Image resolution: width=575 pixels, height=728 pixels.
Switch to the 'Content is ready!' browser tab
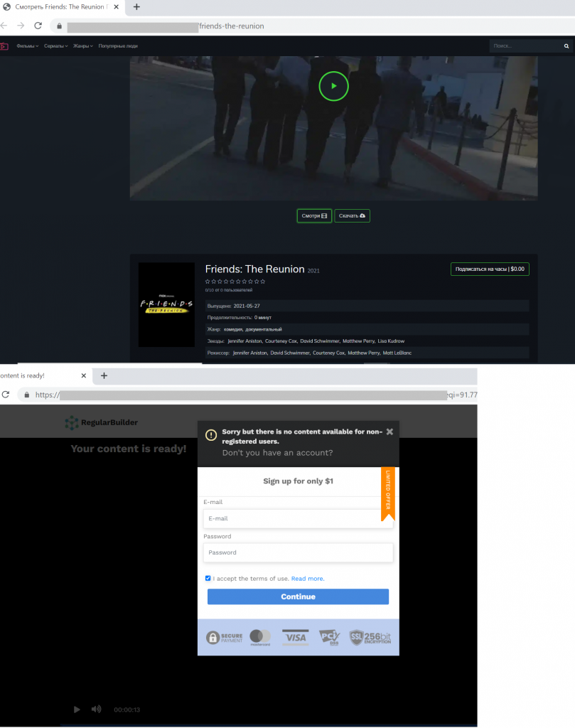click(x=36, y=375)
